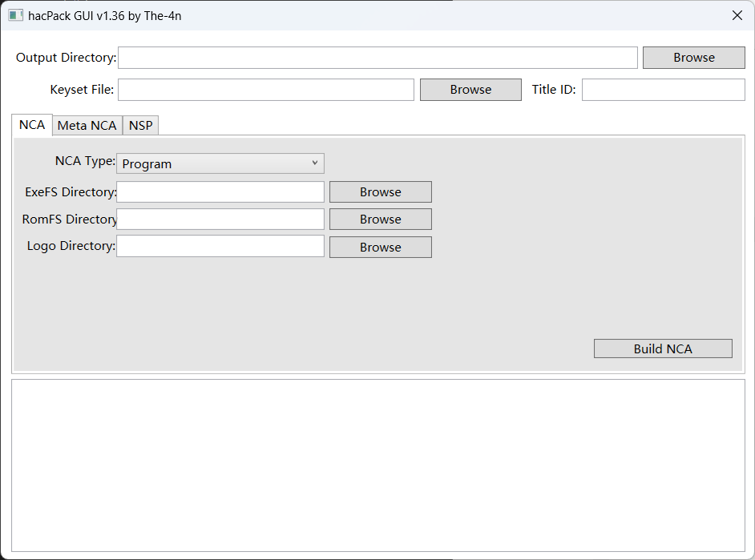Browse for the ExeFS Directory
This screenshot has height=560, width=755.
click(380, 192)
